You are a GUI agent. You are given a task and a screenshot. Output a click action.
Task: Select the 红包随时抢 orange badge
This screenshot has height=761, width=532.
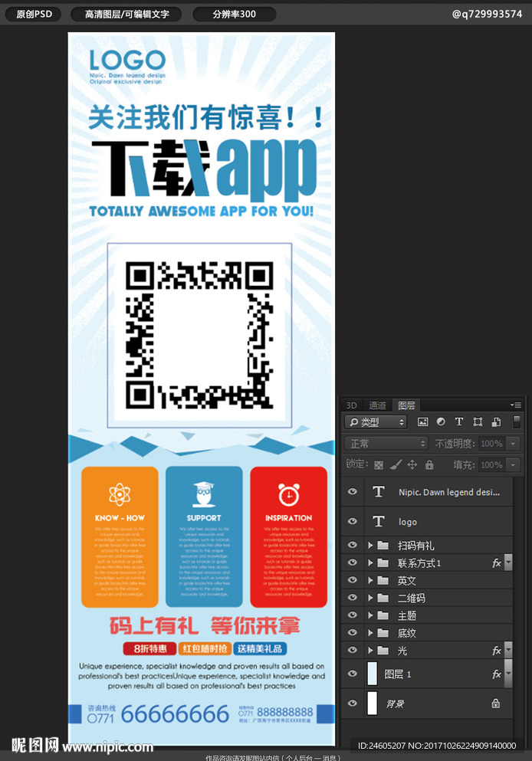tap(205, 649)
